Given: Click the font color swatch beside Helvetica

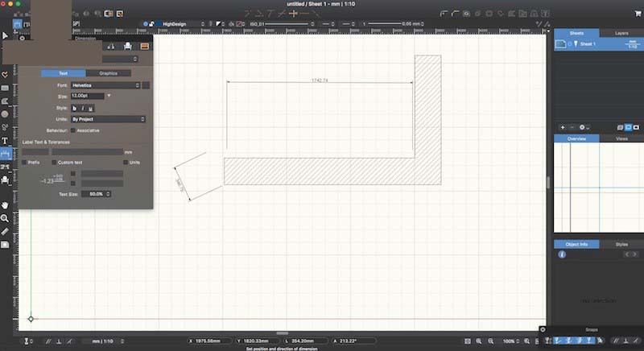Looking at the screenshot, I should (146, 85).
